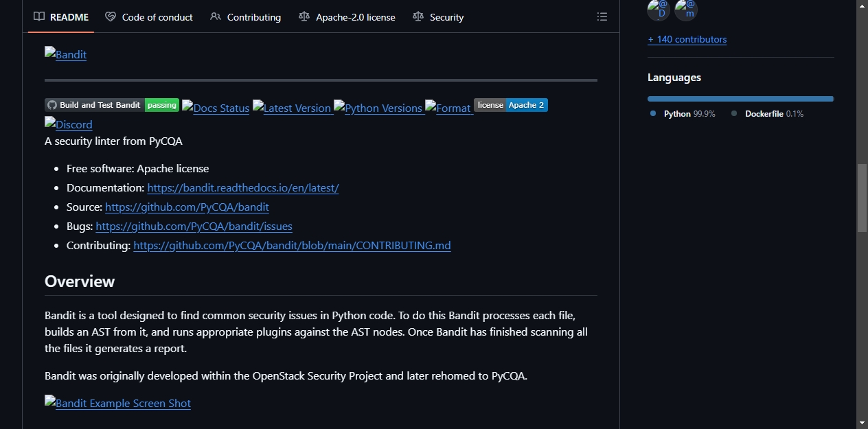Click the people icon beside Contributing
Viewport: 868px width, 429px height.
[216, 16]
